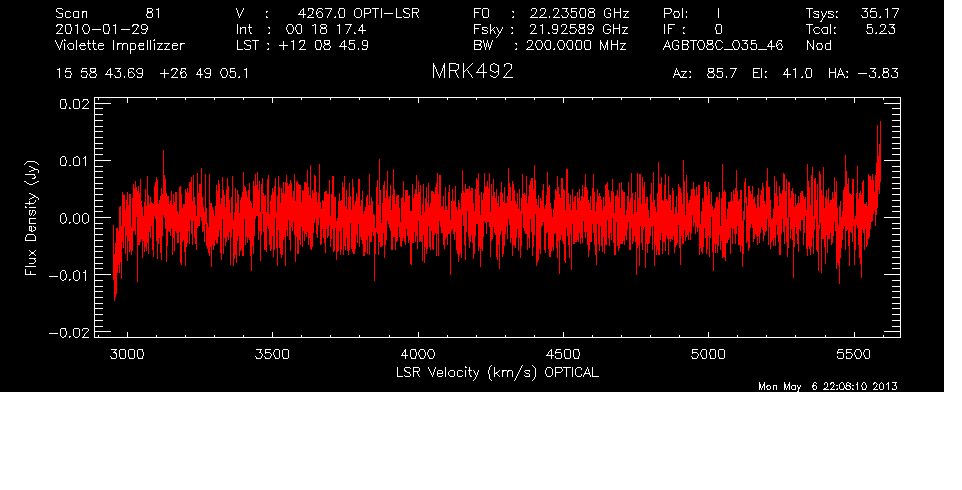The image size is (962, 490).
Task: Click integration time 00 18 17.4
Action: [x=326, y=29]
